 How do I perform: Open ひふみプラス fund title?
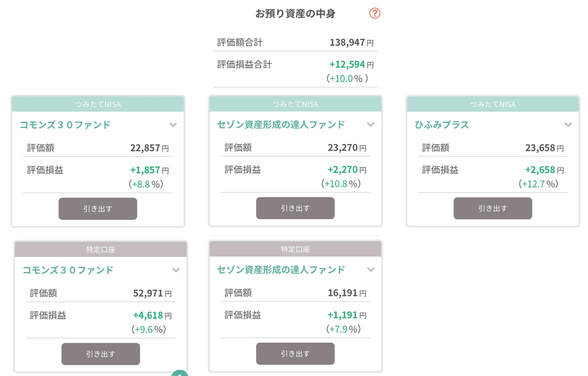click(x=442, y=125)
